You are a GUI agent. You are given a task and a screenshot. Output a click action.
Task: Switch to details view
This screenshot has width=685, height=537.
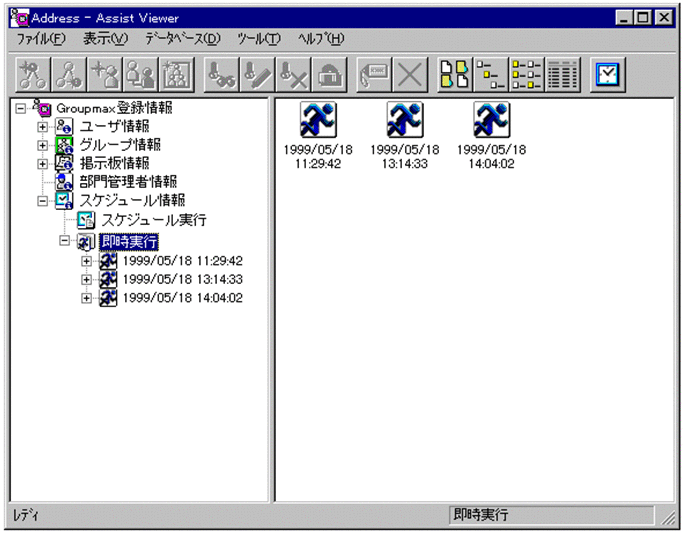[x=563, y=75]
